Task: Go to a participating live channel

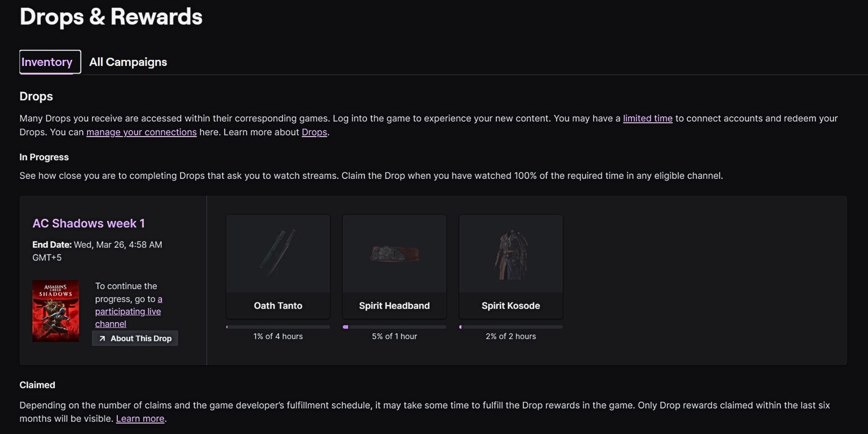Action: [x=128, y=311]
